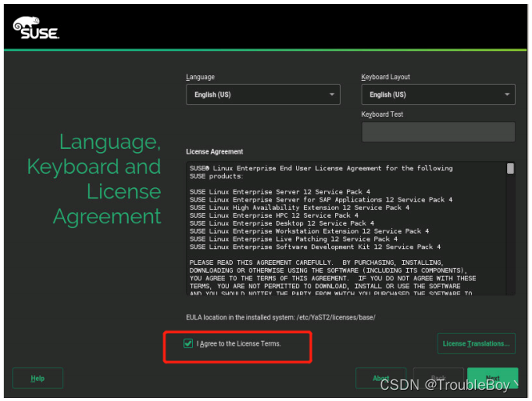Click the line "SUSE Linux High Availability Extension 12 Service Pack 4"
Screen dimensions: 532x401
299,208
